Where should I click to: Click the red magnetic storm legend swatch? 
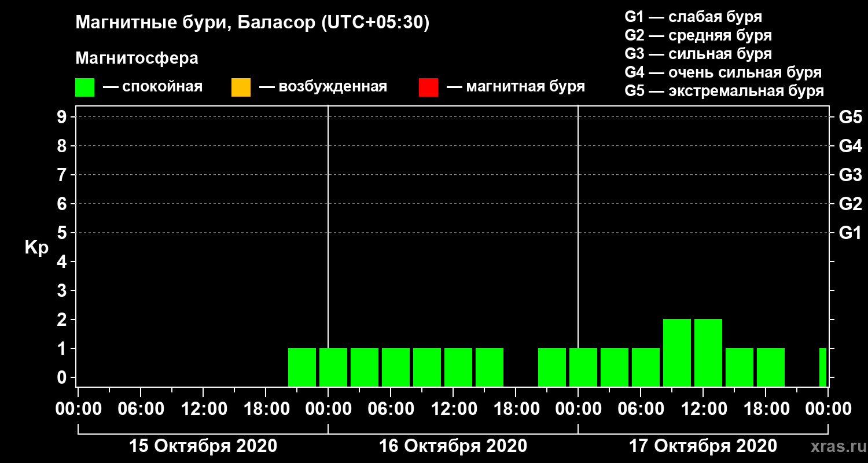pos(428,87)
